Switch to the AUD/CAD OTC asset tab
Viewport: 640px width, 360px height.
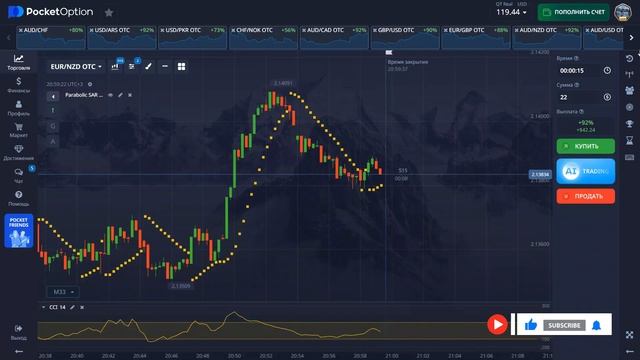coord(334,38)
